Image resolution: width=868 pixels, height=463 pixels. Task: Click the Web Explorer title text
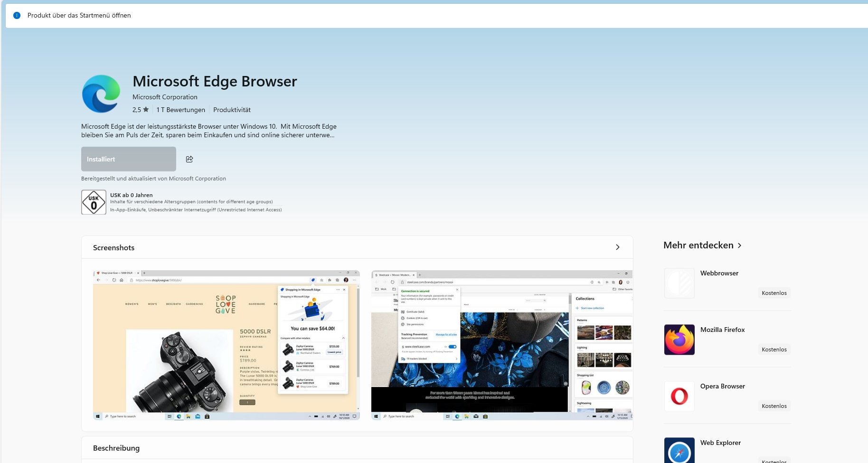tap(720, 443)
